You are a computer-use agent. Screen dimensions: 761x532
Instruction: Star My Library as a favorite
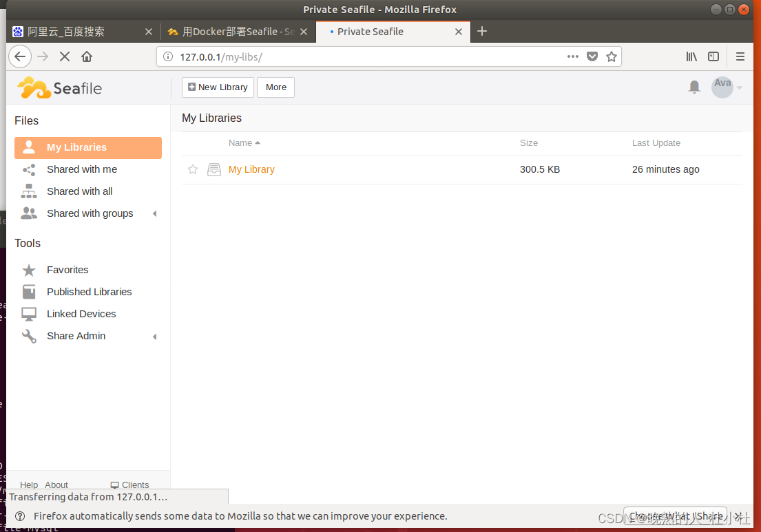192,169
